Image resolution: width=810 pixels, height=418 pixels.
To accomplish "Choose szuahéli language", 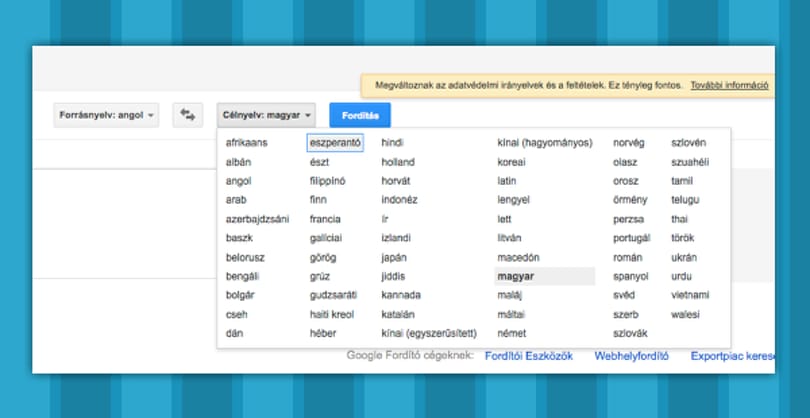I will pyautogui.click(x=690, y=162).
